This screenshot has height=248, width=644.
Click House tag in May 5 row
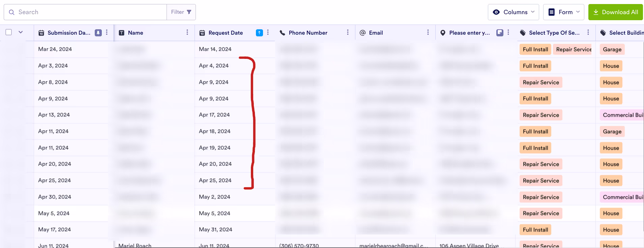point(611,213)
